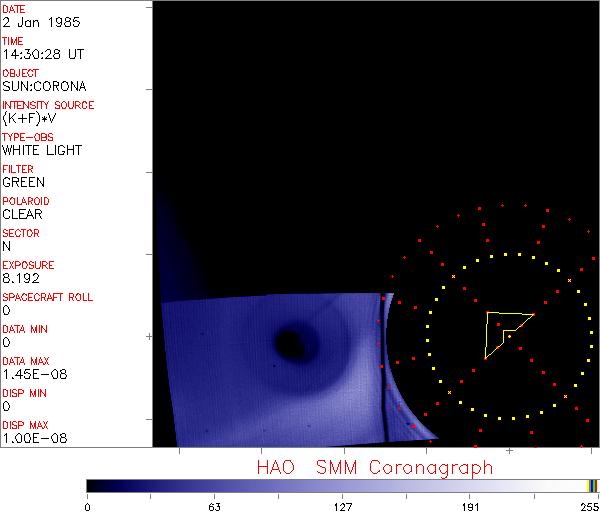Select the "WHITE LIGHT" observation type
The image size is (600, 512).
pyautogui.click(x=42, y=150)
